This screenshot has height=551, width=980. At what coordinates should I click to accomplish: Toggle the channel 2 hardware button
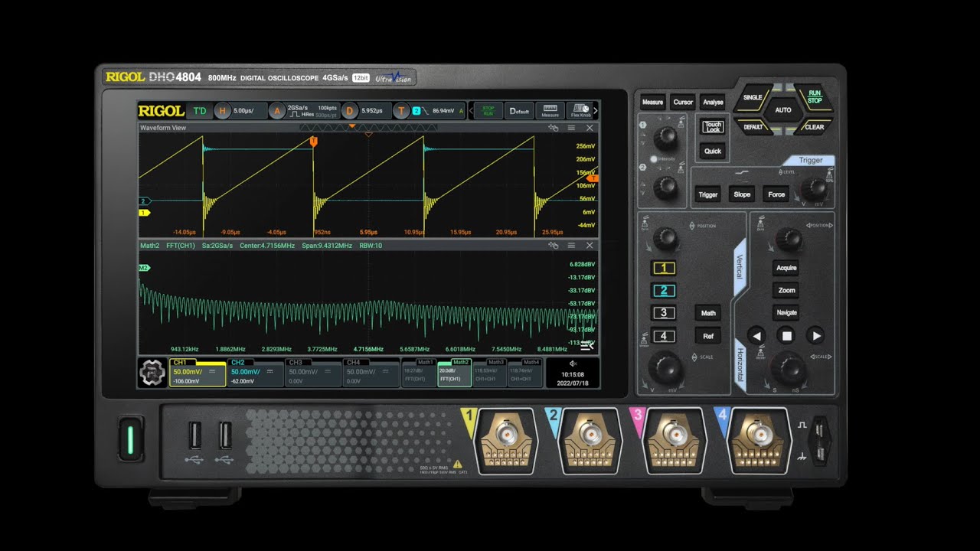663,290
